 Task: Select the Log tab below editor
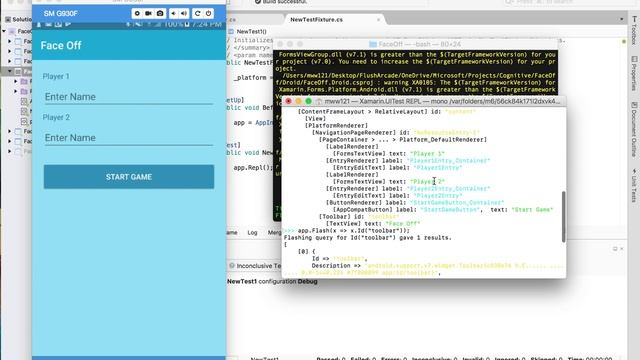coord(252,233)
